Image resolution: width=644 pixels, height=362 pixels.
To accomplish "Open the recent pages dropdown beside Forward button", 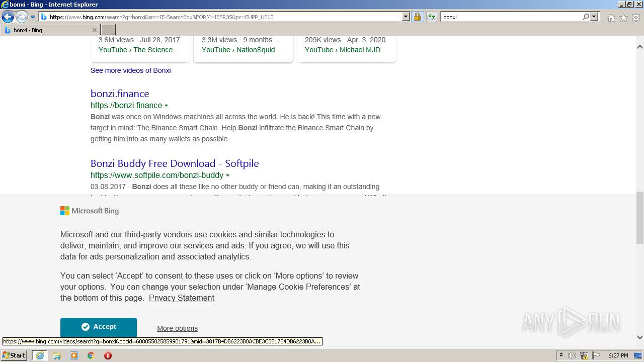I will coord(33,17).
